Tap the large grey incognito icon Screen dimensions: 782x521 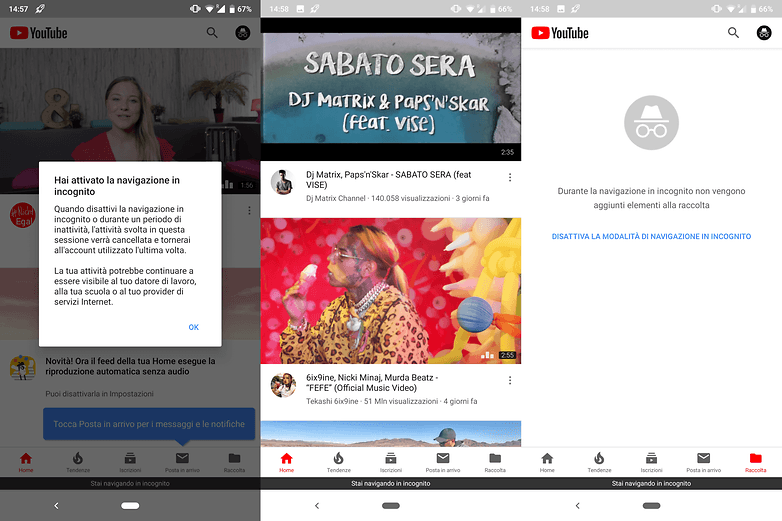(651, 123)
